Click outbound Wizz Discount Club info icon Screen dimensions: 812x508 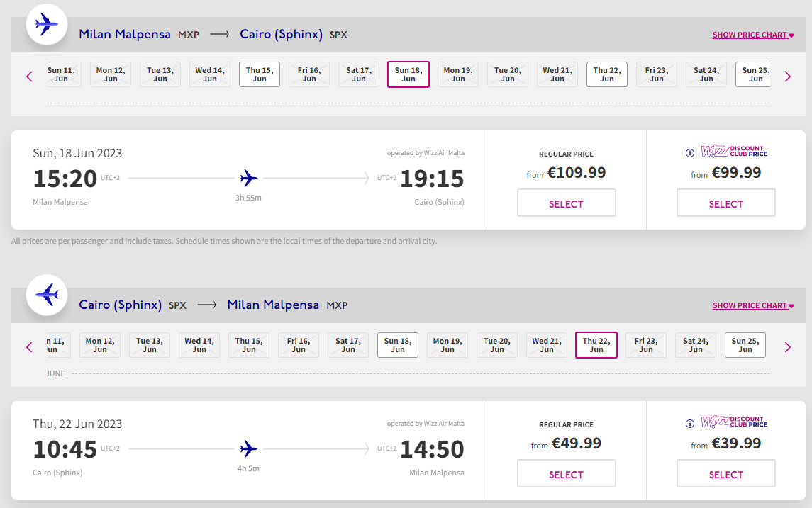tap(690, 153)
